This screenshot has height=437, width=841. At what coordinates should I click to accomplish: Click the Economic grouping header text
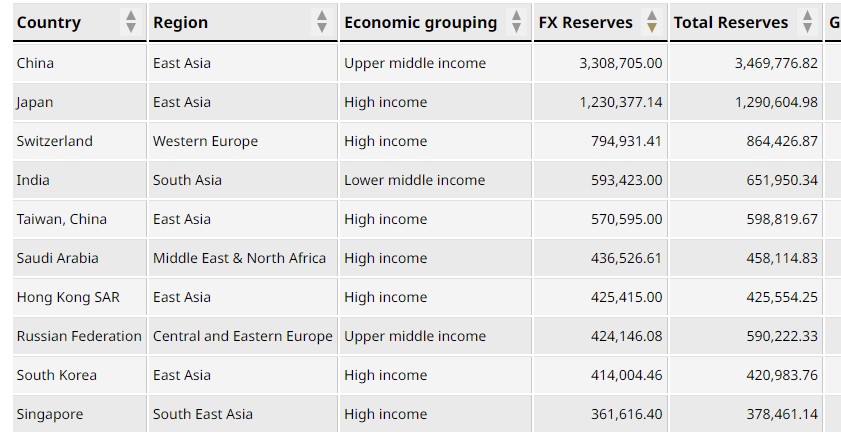tap(420, 22)
